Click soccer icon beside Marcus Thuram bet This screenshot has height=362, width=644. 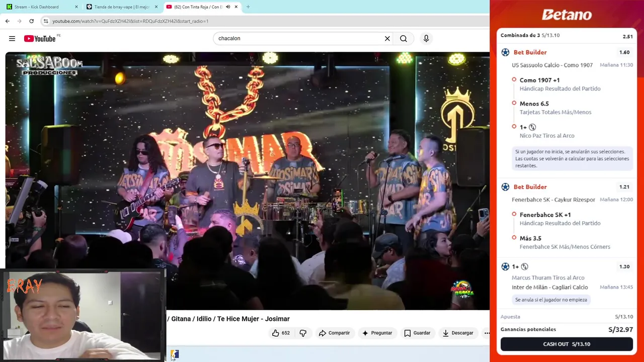[505, 266]
